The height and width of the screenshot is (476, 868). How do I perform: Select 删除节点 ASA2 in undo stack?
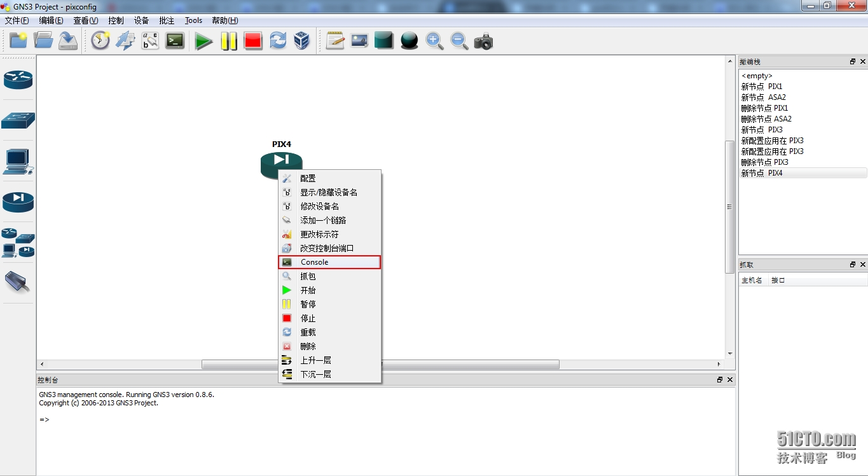point(803,119)
